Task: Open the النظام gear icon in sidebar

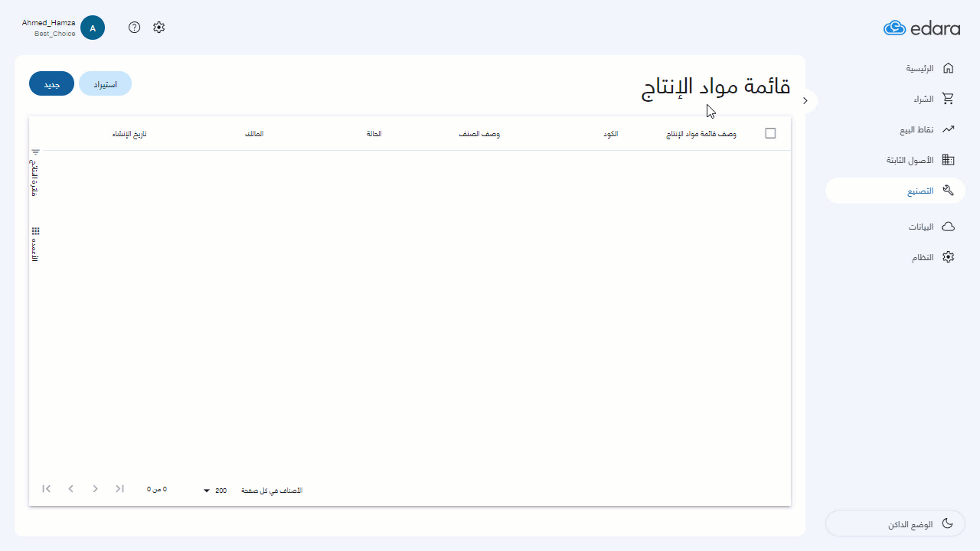Action: coord(948,257)
